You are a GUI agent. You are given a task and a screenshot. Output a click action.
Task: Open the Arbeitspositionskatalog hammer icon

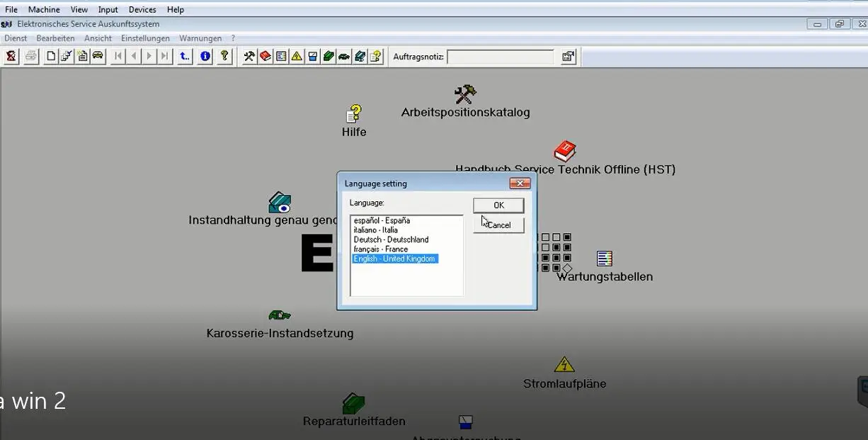(465, 94)
